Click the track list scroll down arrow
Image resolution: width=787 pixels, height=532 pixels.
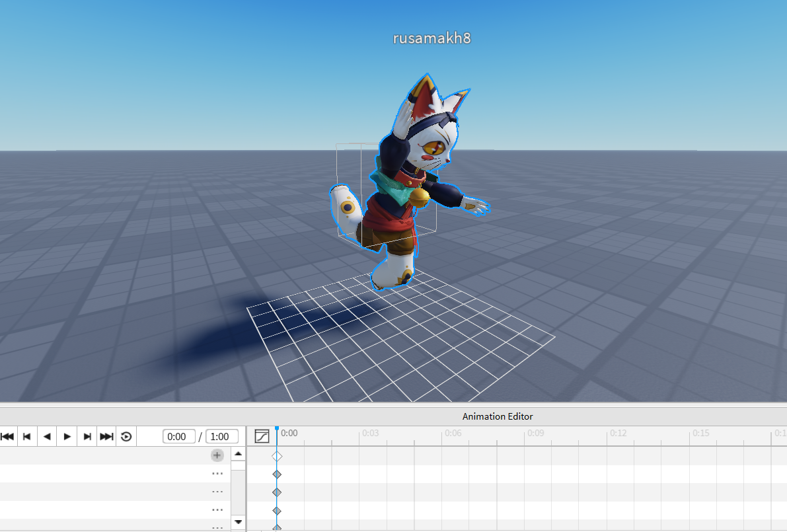coord(239,521)
